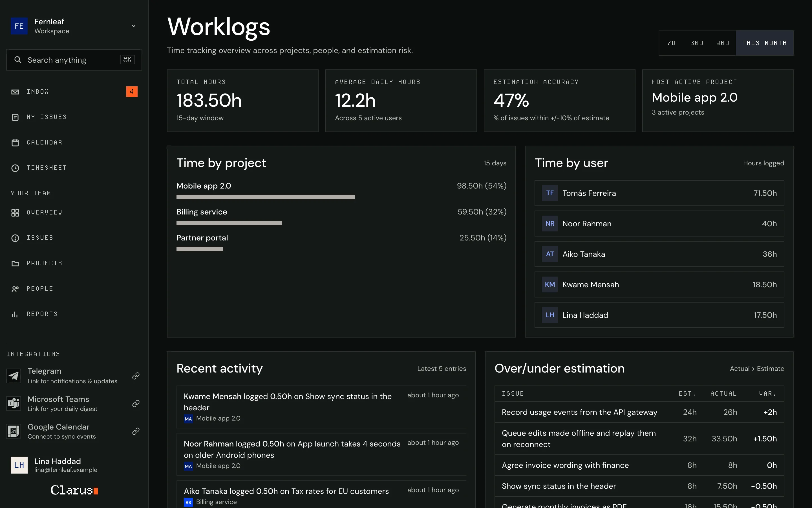Viewport: 812px width, 508px height.
Task: Open Lina Haddad account profile
Action: (x=74, y=465)
